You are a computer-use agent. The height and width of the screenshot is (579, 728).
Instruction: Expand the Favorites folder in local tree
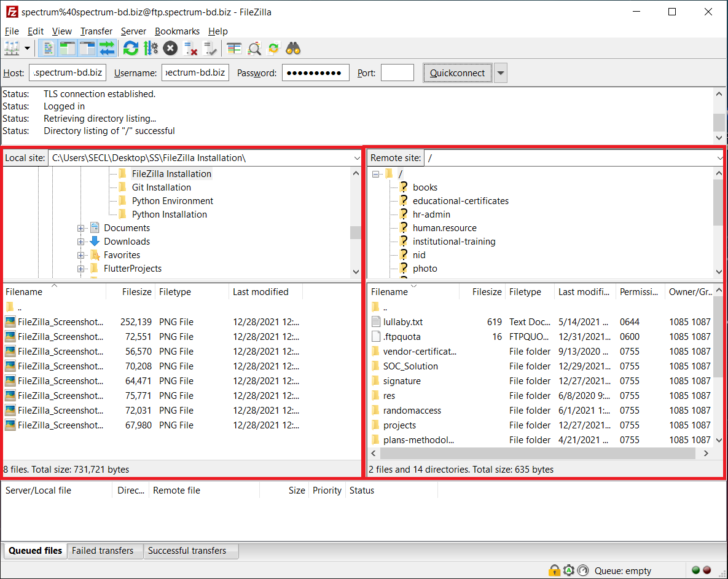(80, 255)
